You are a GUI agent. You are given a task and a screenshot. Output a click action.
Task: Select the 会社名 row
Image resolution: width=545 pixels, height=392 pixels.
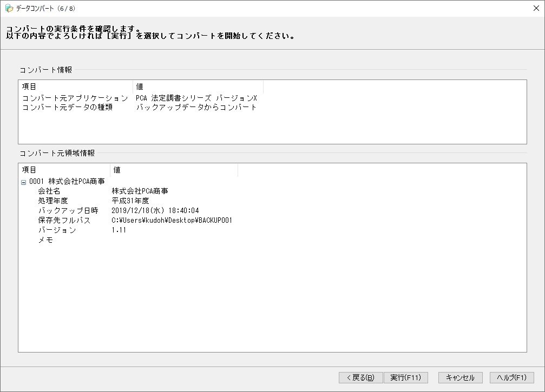(x=49, y=191)
